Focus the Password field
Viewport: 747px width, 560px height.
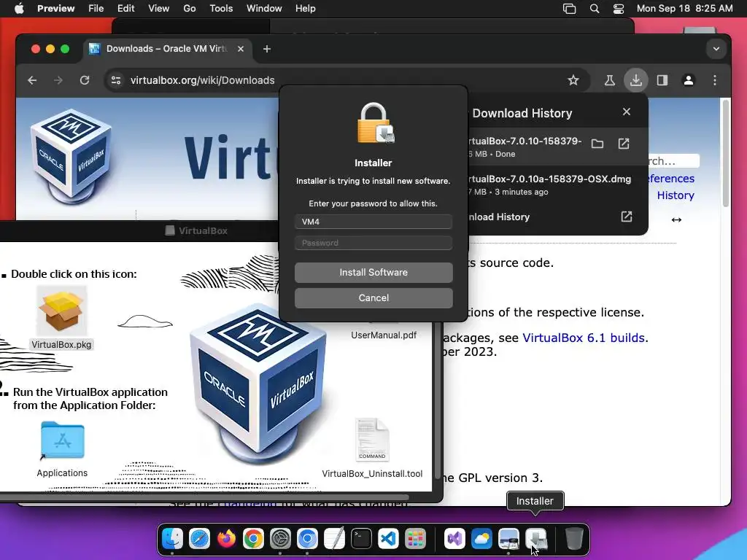coord(373,243)
